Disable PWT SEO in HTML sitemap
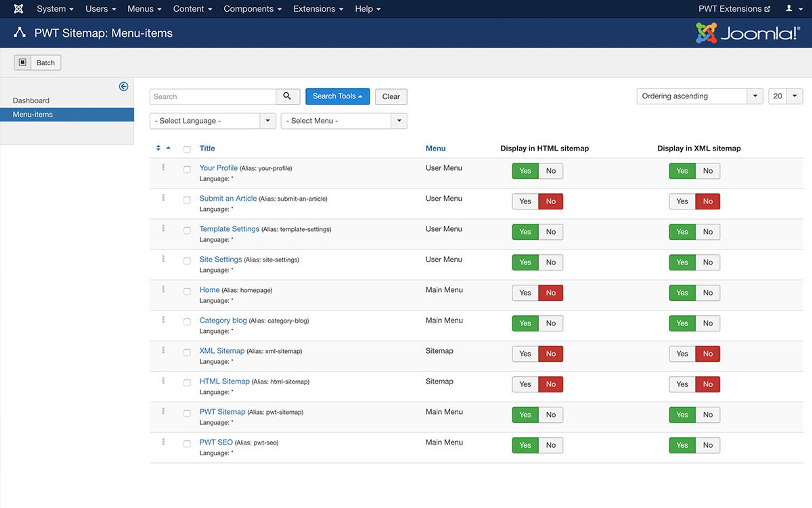Viewport: 812px width, 508px height. [551, 445]
